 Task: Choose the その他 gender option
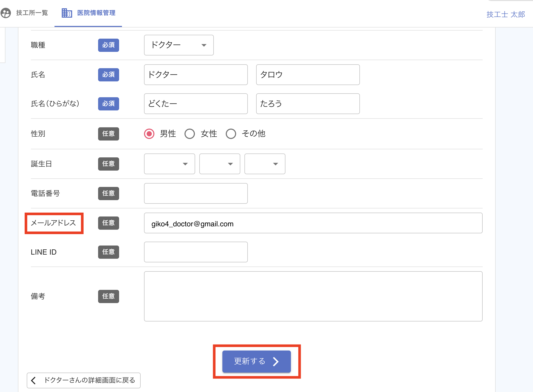[x=231, y=134]
